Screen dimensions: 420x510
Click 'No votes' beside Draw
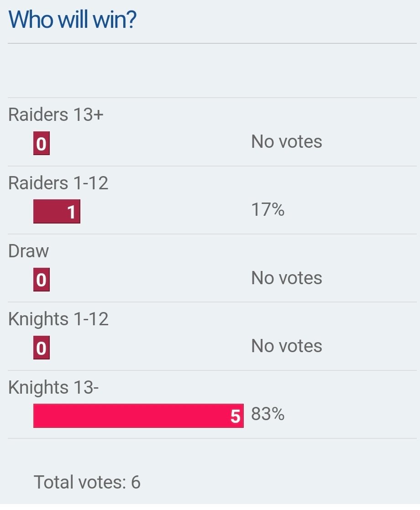click(287, 278)
